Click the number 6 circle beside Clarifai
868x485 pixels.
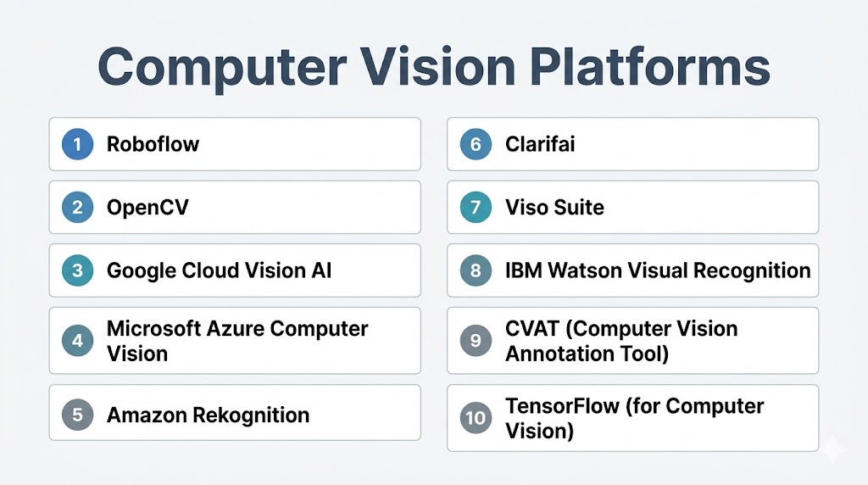pos(476,144)
